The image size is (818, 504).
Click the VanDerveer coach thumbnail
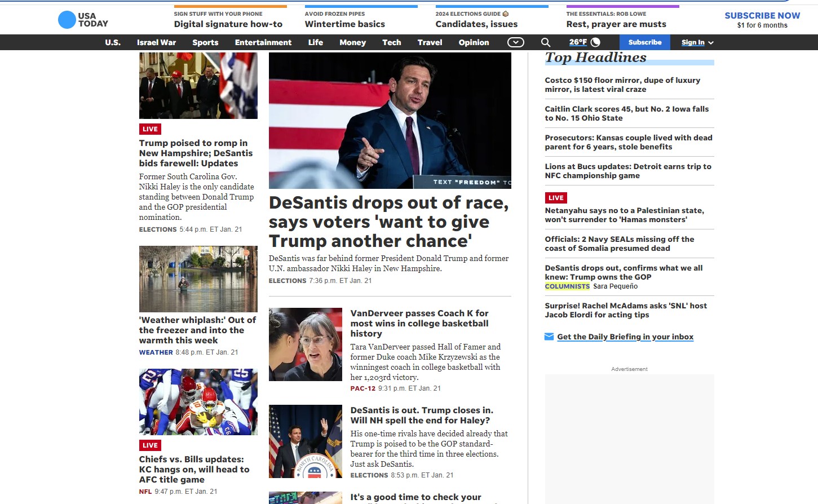click(306, 344)
